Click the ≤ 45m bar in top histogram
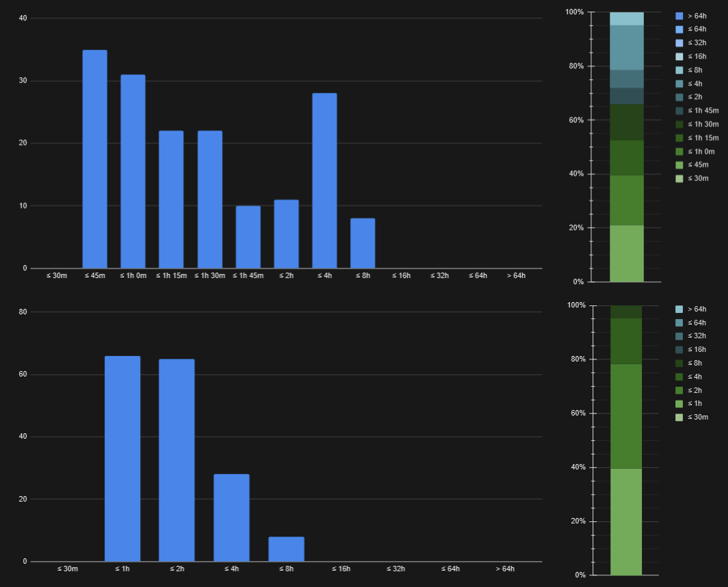728x587 pixels. pyautogui.click(x=94, y=159)
